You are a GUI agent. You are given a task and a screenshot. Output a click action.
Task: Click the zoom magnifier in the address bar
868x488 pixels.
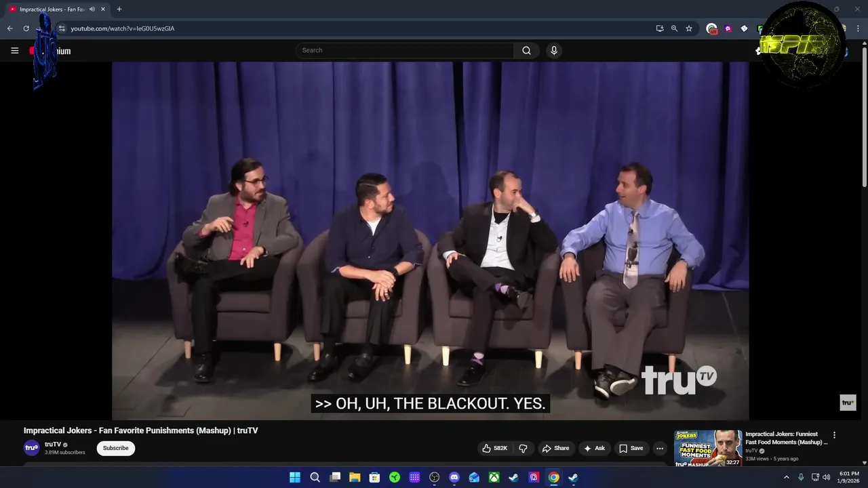tap(674, 28)
